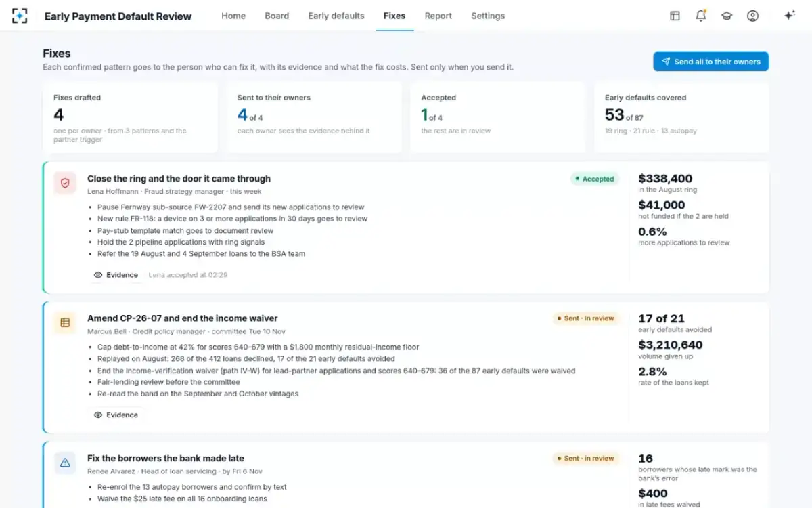Click title Fix the borrowers the bank made late
The width and height of the screenshot is (812, 508).
(166, 458)
